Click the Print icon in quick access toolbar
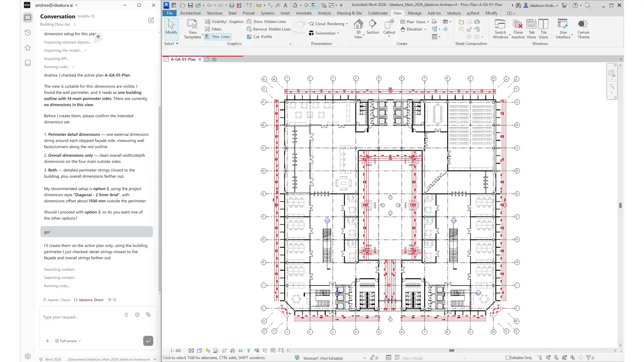Screen dimensions: 644x362 (231, 5)
